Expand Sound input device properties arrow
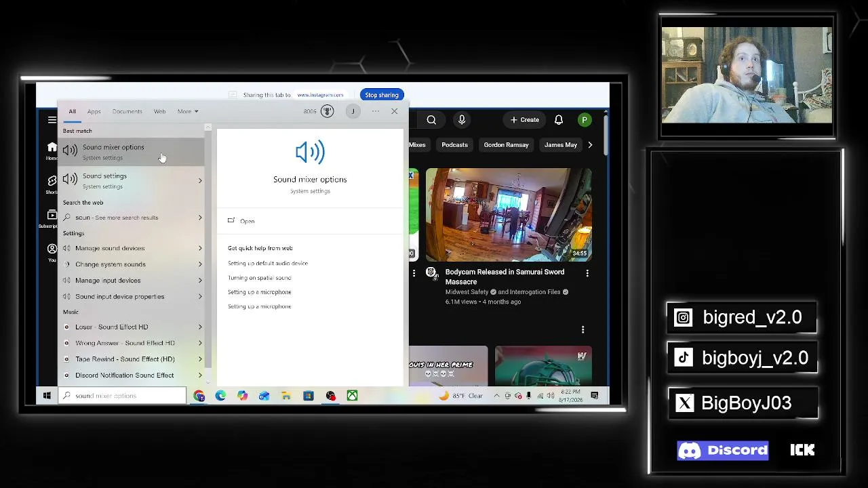 [x=200, y=296]
